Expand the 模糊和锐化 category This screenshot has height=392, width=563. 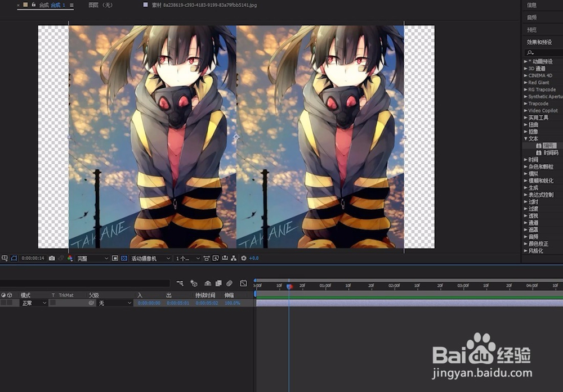click(526, 181)
